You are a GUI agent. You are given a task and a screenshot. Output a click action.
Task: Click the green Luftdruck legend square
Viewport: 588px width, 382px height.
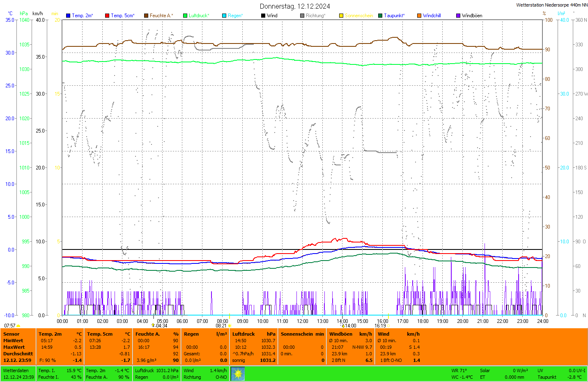(185, 16)
